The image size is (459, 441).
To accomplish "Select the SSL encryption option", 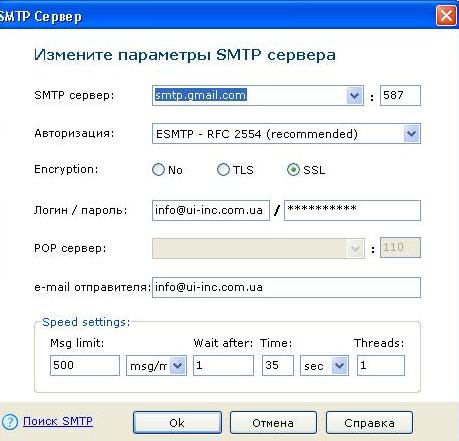I will [293, 170].
